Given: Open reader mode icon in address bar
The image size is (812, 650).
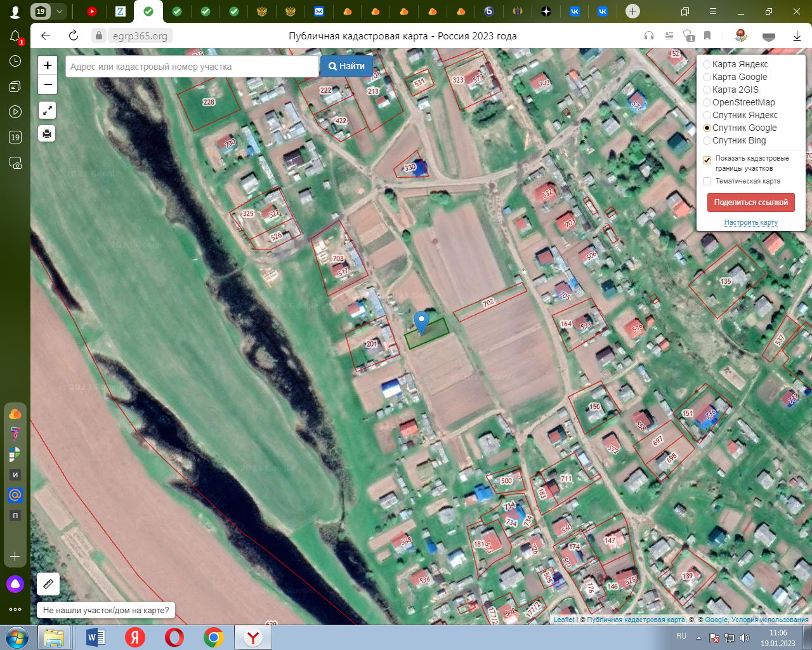Looking at the screenshot, I should point(669,36).
